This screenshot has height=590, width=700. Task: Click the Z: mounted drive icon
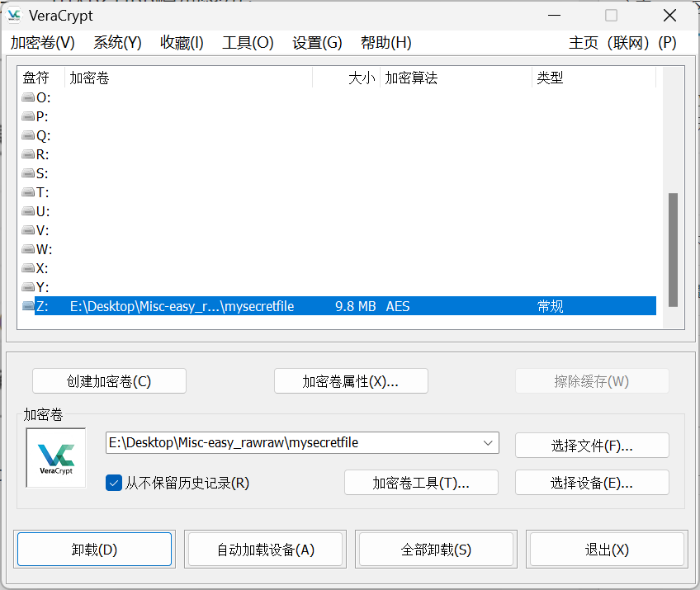point(29,306)
